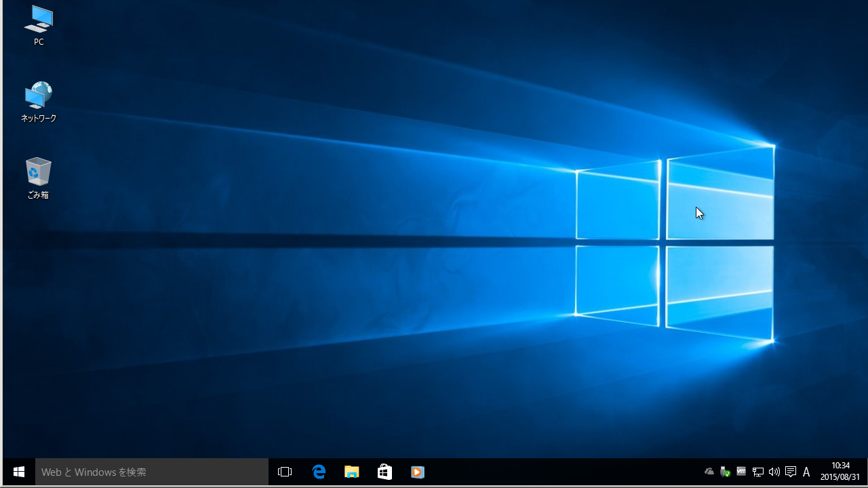The height and width of the screenshot is (488, 868).
Task: Launch Microsoft Edge from the taskbar
Action: coord(318,472)
